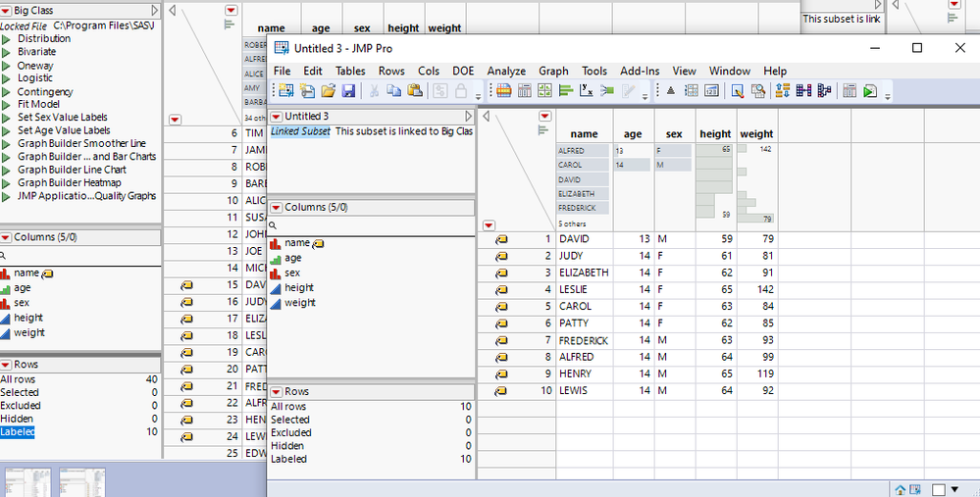Click the Save floppy disk icon
This screenshot has height=497, width=980.
click(348, 90)
